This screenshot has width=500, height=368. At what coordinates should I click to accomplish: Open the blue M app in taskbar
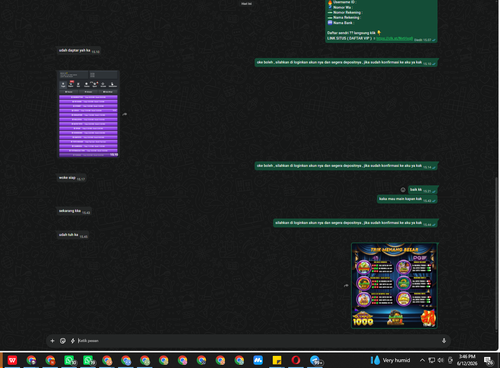click(258, 360)
